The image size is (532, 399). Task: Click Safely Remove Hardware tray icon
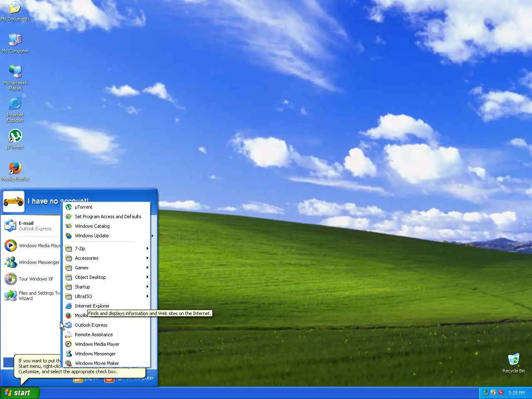click(x=485, y=393)
